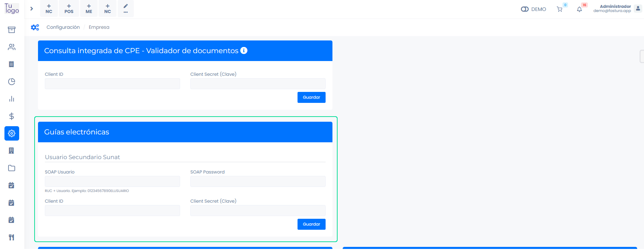644x251 pixels.
Task: Click the building icon in sidebar
Action: (x=12, y=151)
